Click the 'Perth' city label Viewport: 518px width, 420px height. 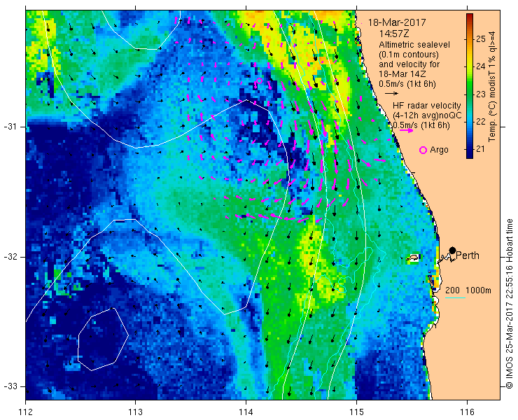[x=468, y=255]
